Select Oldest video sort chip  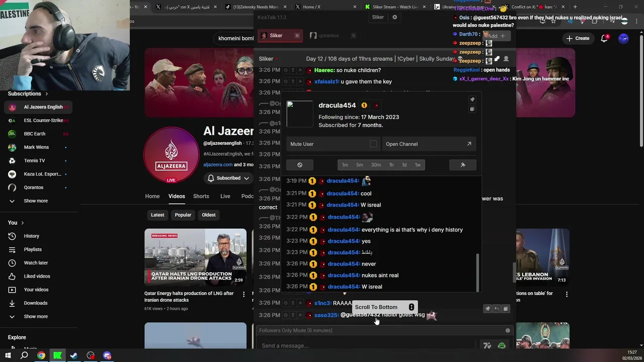pyautogui.click(x=209, y=215)
